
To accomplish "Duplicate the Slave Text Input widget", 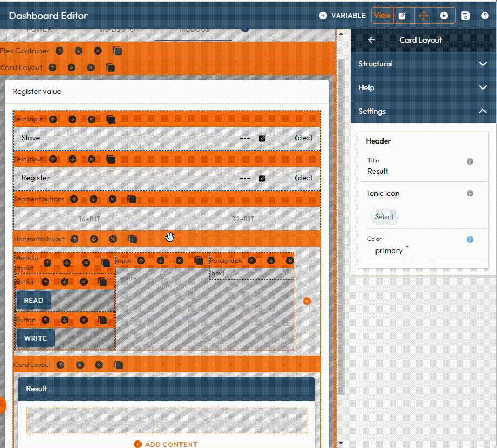I will coord(110,119).
